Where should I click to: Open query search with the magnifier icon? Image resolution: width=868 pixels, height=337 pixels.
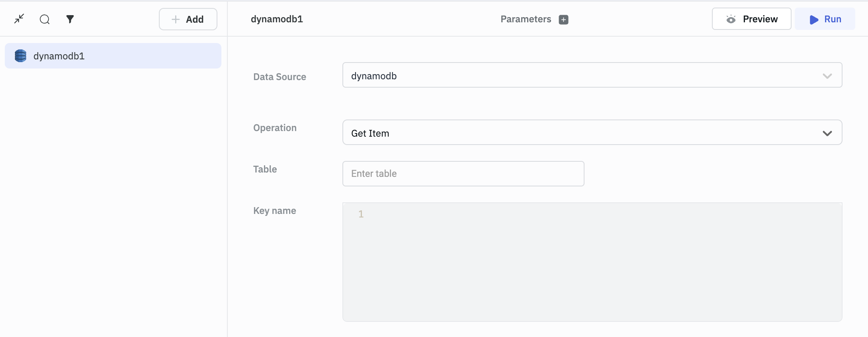pos(45,19)
